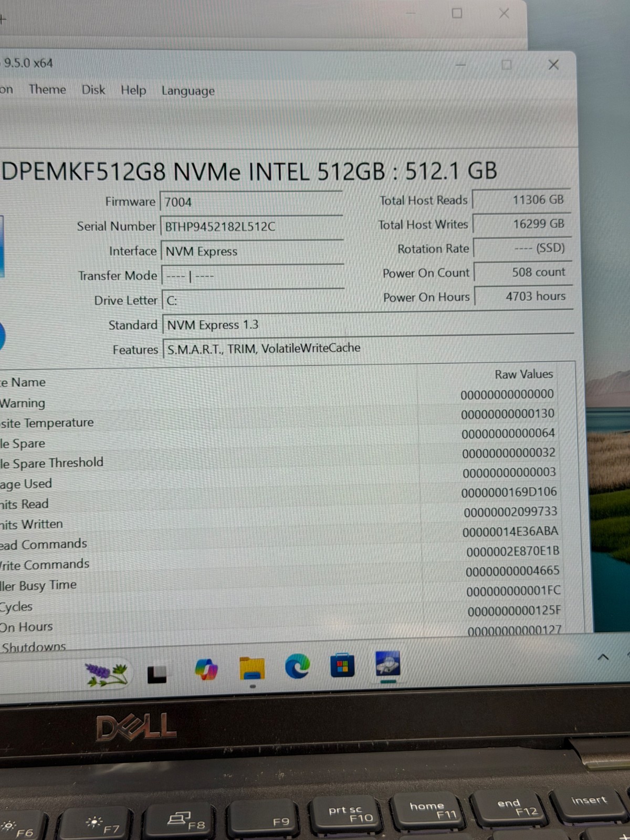Click the Total Host Writes label

[x=423, y=225]
